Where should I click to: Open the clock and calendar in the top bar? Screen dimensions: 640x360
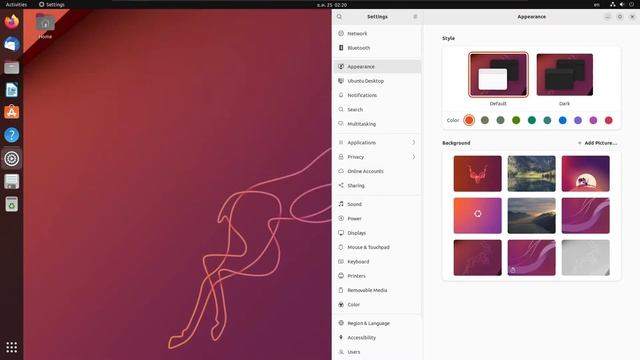tap(332, 5)
